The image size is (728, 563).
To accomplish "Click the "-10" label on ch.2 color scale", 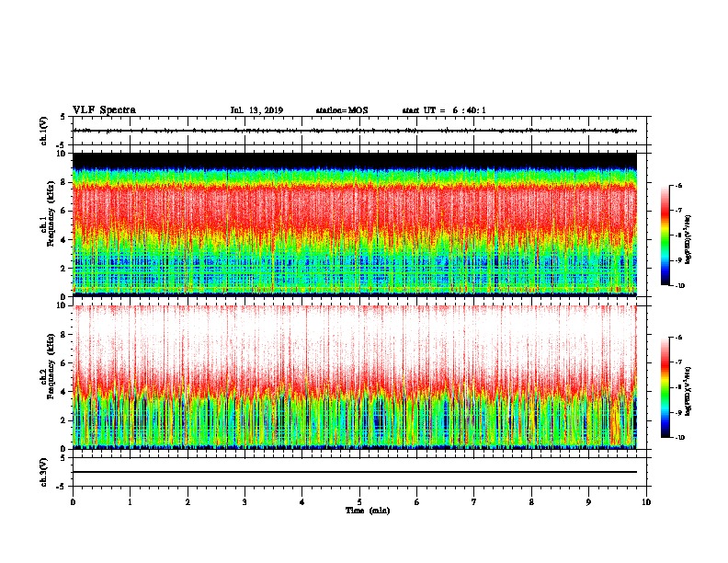I will [679, 438].
